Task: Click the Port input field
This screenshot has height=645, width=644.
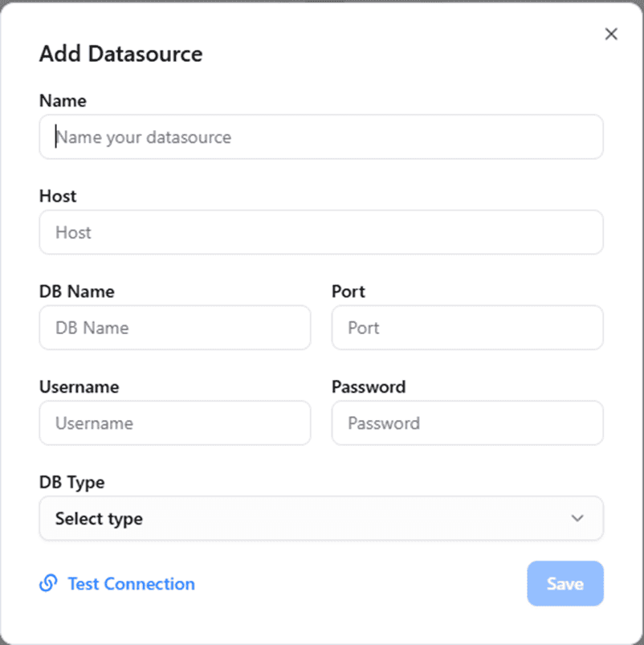Action: tap(467, 328)
